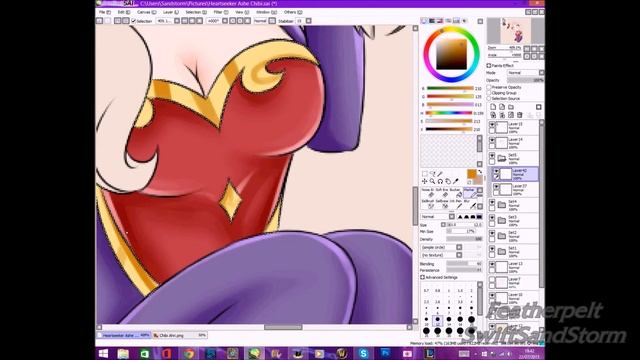Click the canvas horizontal scrollbar thumb
Image resolution: width=640 pixels, height=360 pixels.
pos(283,327)
